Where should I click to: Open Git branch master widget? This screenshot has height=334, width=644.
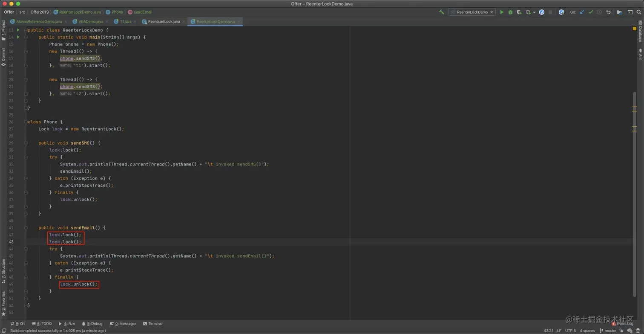(x=608, y=331)
